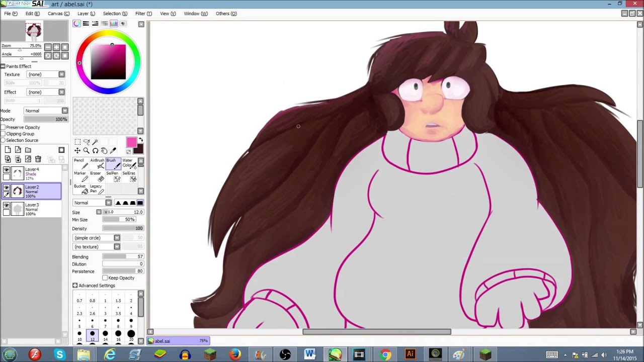The height and width of the screenshot is (362, 644).
Task: Click the zoom in plus button
Action: click(56, 47)
